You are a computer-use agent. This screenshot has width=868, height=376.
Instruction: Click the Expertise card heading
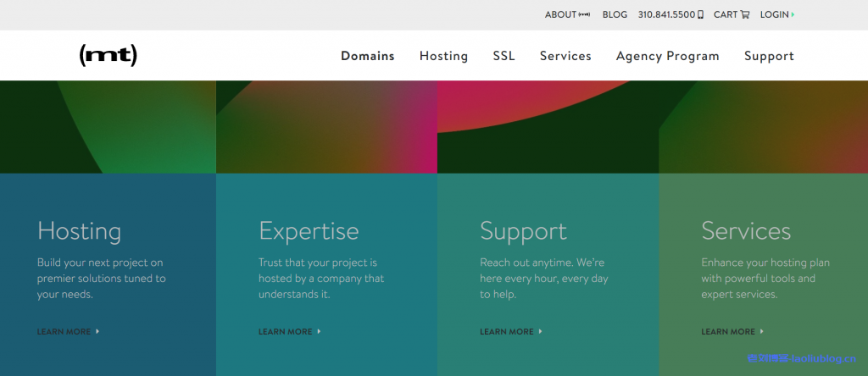pyautogui.click(x=309, y=231)
